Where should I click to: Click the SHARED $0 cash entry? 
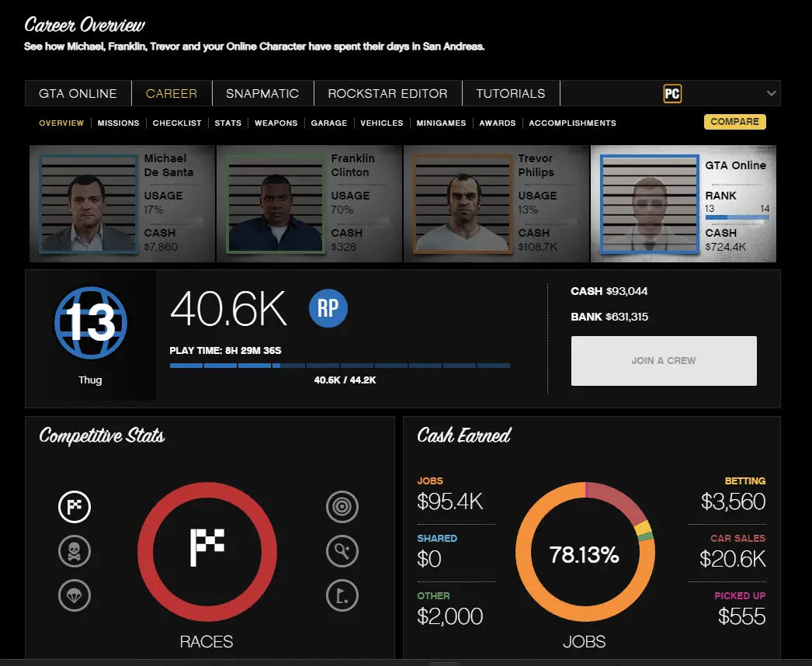(x=437, y=552)
